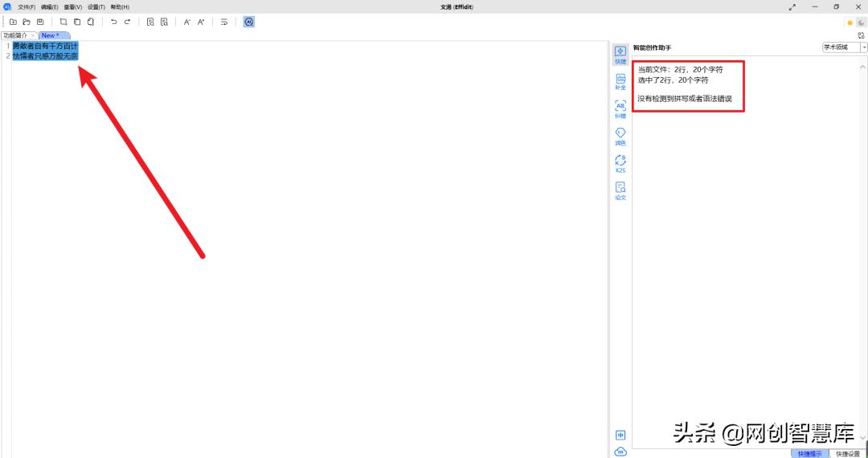868x458 pixels.
Task: Switch to the 快捷设置 bottom tab
Action: click(848, 453)
